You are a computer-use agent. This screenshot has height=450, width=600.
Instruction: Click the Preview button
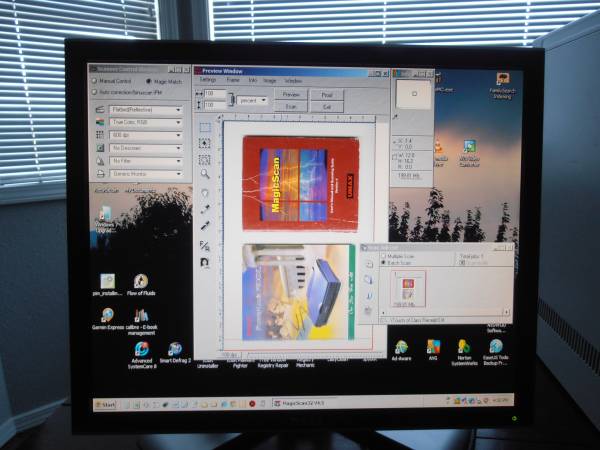coord(291,93)
